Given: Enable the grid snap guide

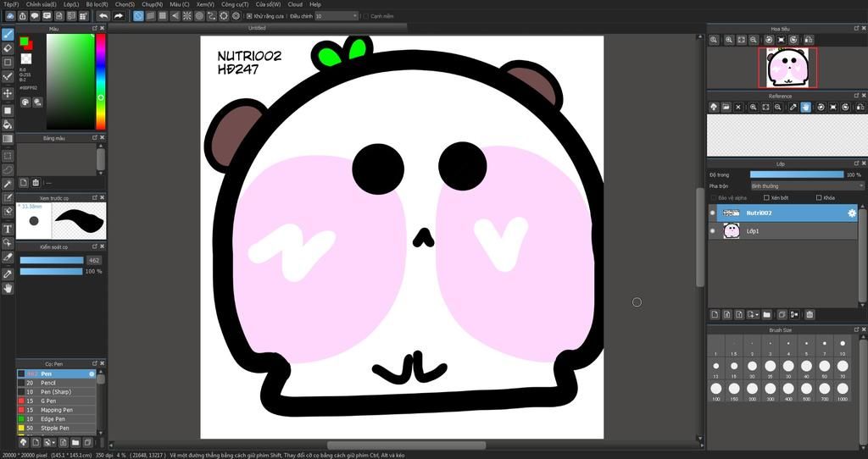Looking at the screenshot, I should click(x=163, y=16).
